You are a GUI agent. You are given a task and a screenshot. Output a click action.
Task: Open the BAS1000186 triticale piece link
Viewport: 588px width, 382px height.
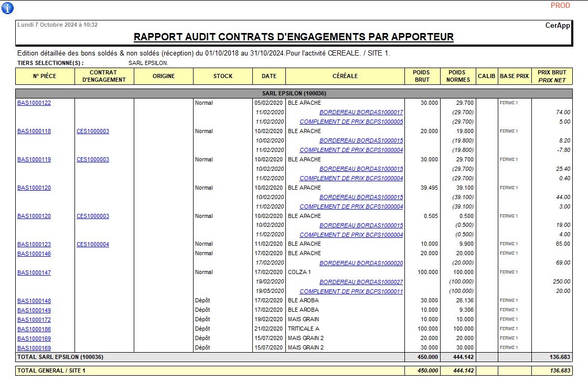pos(34,330)
